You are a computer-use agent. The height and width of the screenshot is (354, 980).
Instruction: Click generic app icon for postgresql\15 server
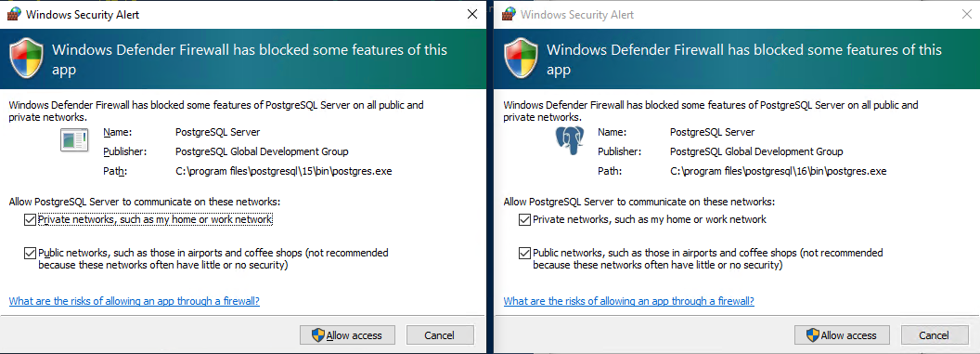coord(73,139)
